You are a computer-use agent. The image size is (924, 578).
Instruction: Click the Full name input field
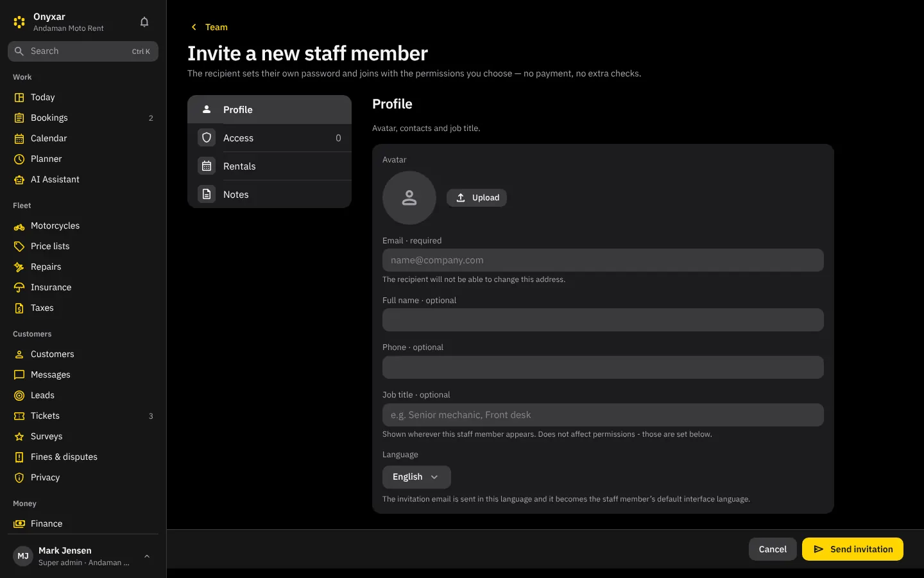click(603, 320)
